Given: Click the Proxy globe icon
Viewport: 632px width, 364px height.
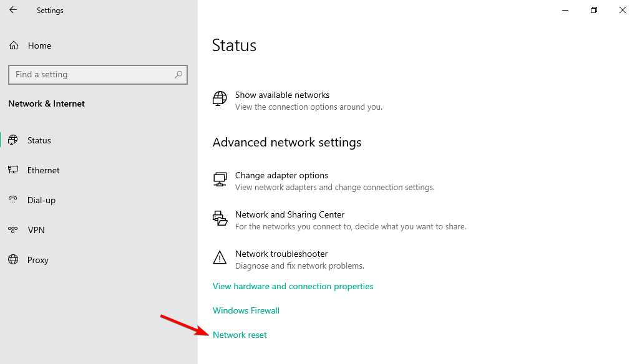Looking at the screenshot, I should click(x=13, y=260).
